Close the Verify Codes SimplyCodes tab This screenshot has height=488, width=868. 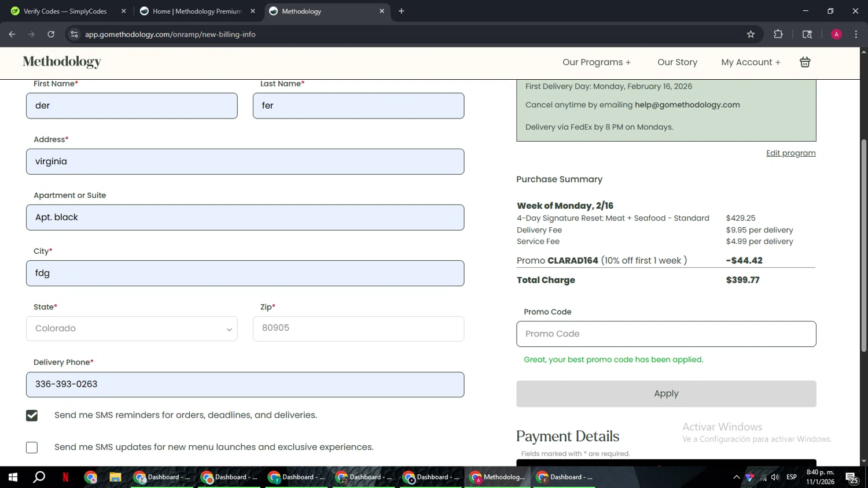123,11
